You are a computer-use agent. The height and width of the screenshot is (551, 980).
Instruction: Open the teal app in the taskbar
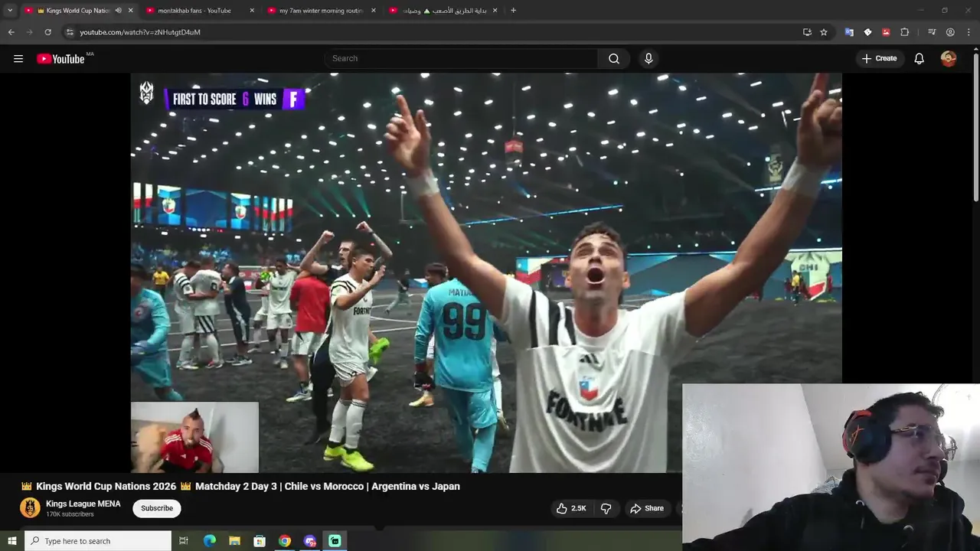point(335,541)
